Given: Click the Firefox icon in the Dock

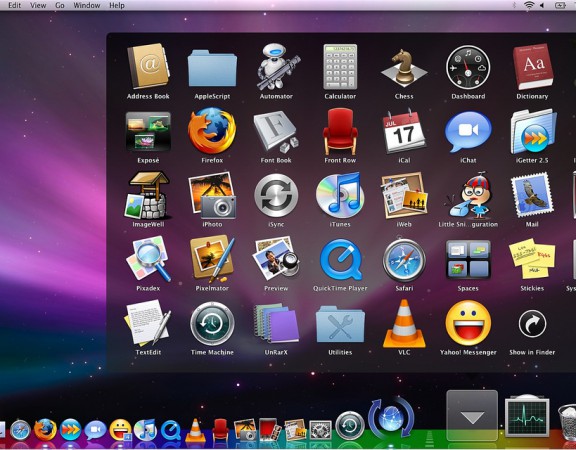Looking at the screenshot, I should pyautogui.click(x=45, y=430).
